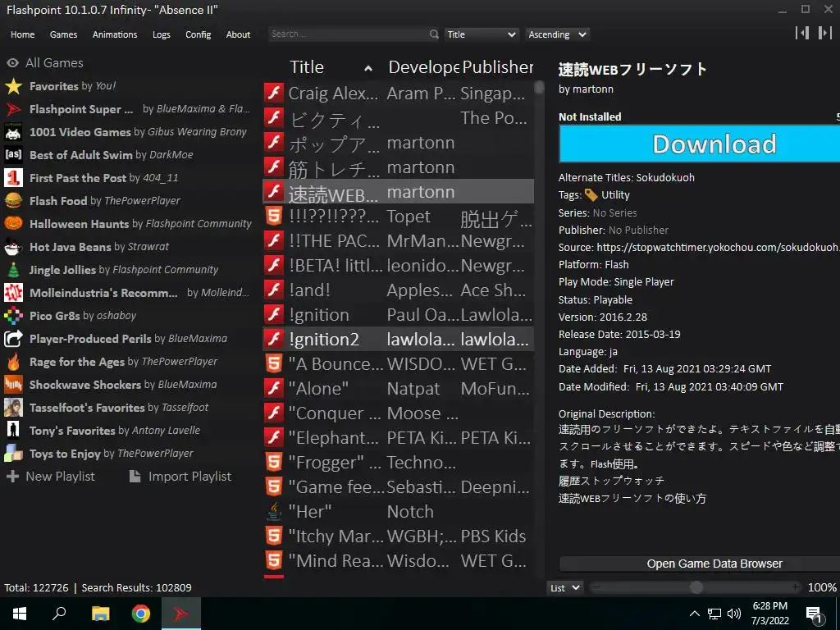
Task: Select the "Alone" game by Natpat
Action: point(399,388)
